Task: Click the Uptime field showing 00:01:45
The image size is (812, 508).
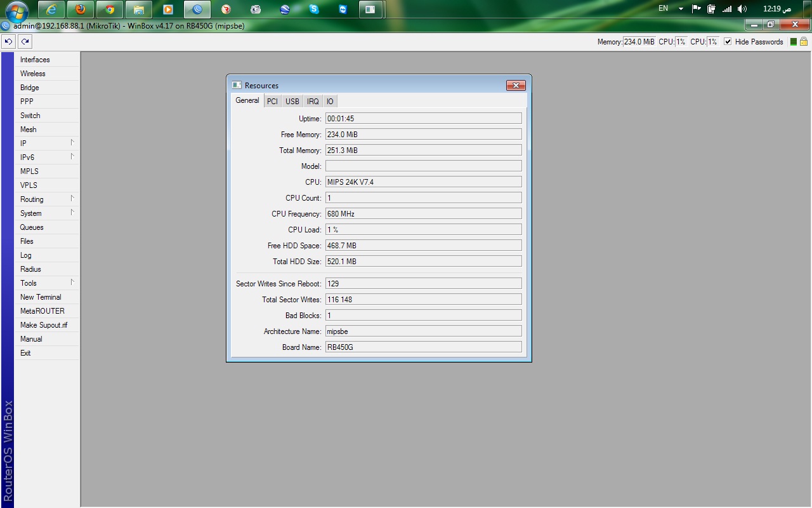Action: coord(424,118)
